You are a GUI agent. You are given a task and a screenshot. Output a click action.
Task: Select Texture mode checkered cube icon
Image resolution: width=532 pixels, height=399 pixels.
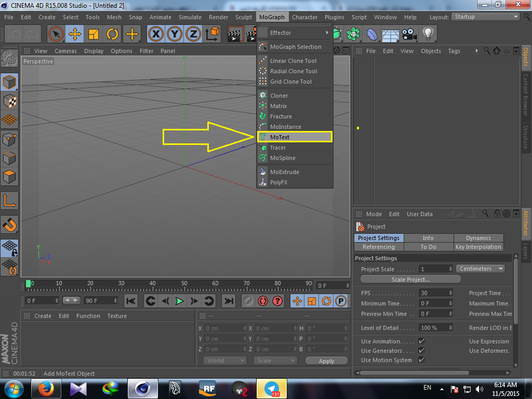pos(9,101)
